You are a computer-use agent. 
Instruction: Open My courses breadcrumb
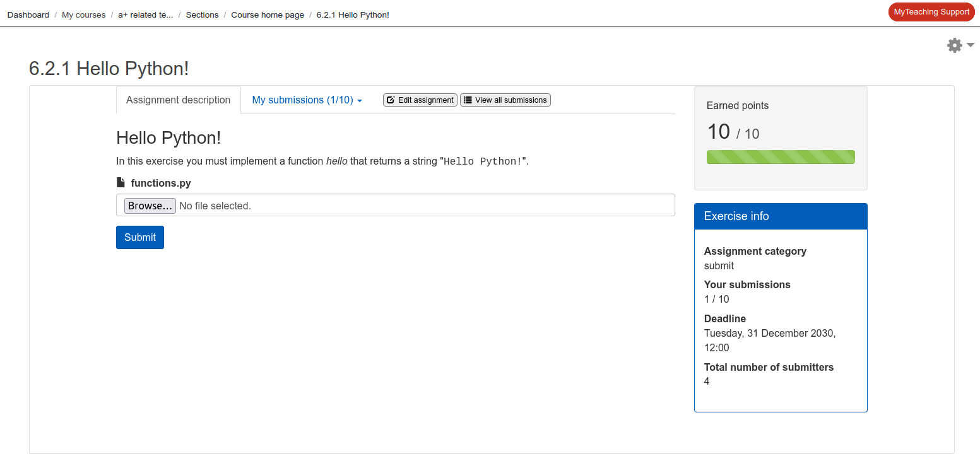[84, 15]
